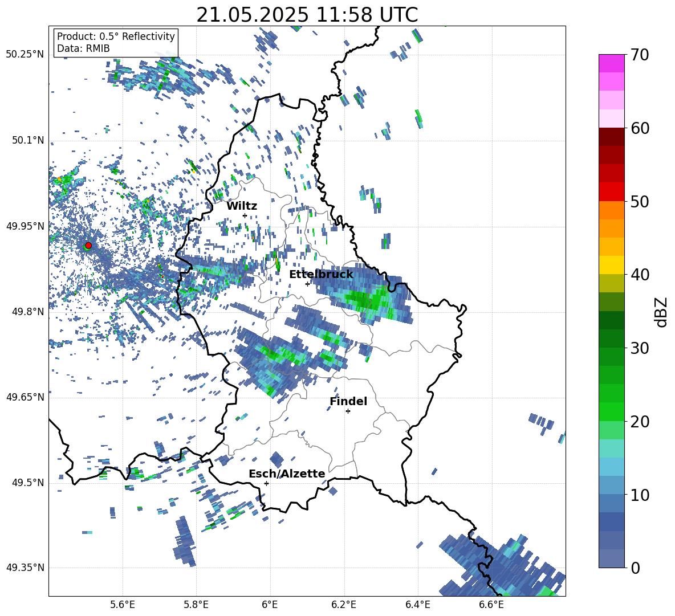Click the 30 tick label on colorbar
Screen dimensions: 675x616
pos(640,348)
